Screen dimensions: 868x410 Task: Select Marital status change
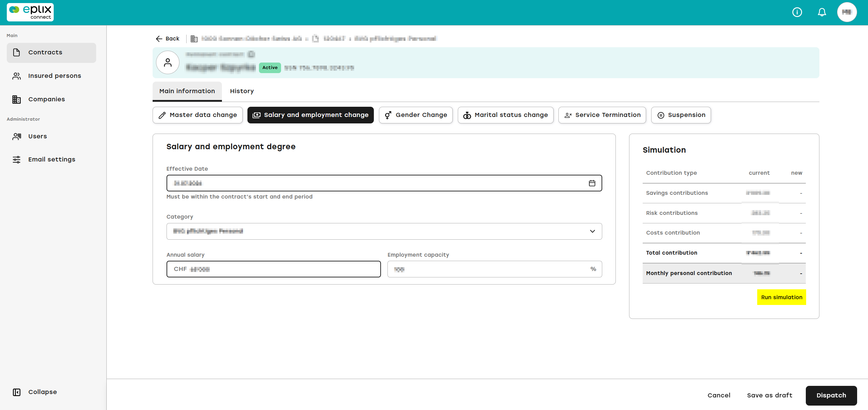click(x=505, y=115)
